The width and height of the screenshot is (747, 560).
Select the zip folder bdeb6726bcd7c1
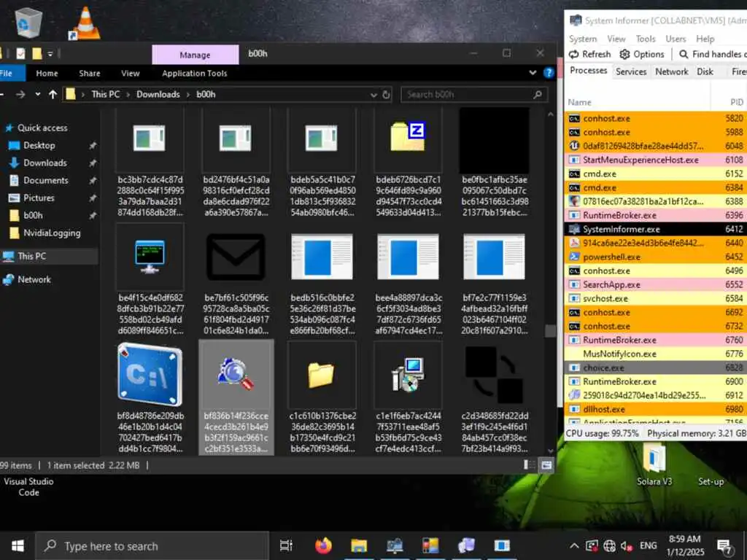(x=408, y=138)
